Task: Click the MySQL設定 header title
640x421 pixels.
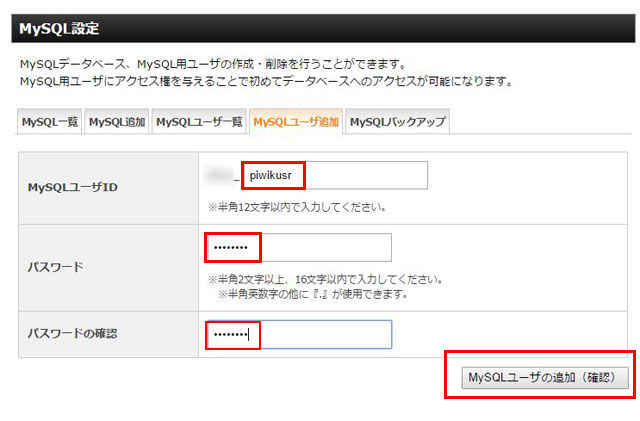Action: click(x=59, y=28)
